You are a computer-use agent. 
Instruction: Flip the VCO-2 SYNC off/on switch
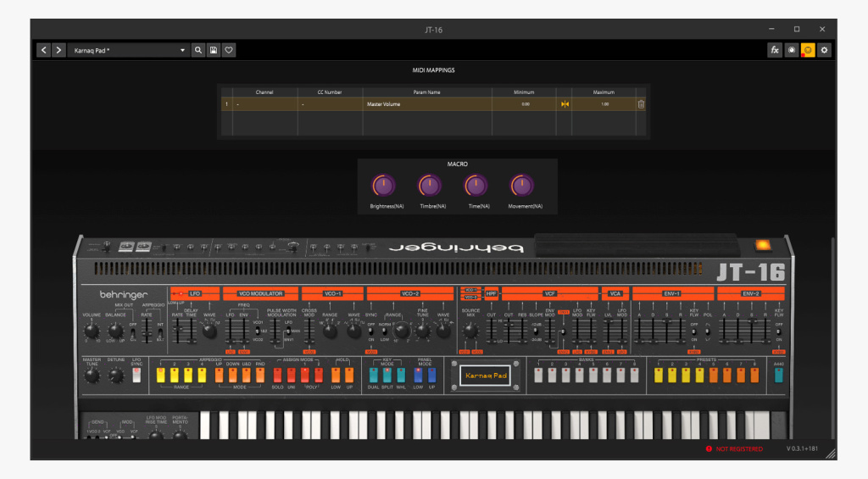(x=370, y=331)
